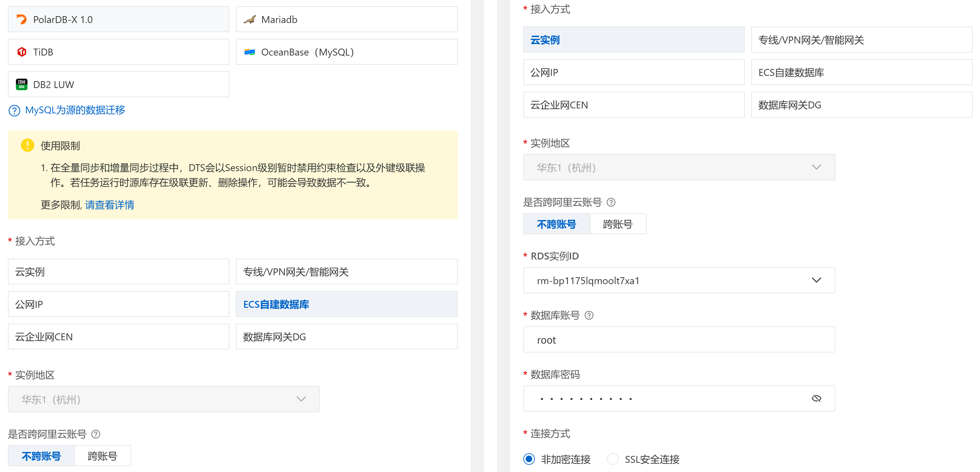Click help icon next to right 是否跨阿里云账号
Viewport: 980px width, 472px height.
tap(611, 202)
